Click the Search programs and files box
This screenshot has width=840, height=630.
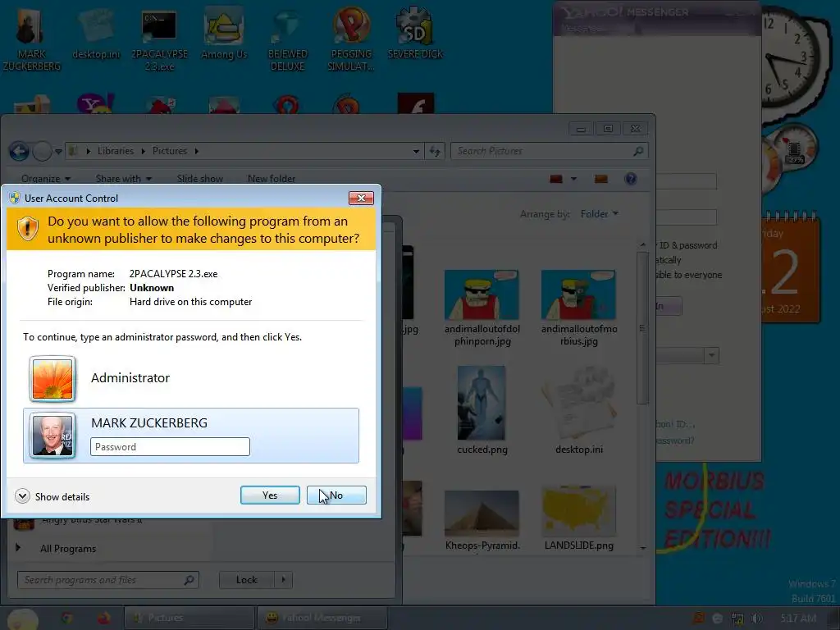click(108, 580)
